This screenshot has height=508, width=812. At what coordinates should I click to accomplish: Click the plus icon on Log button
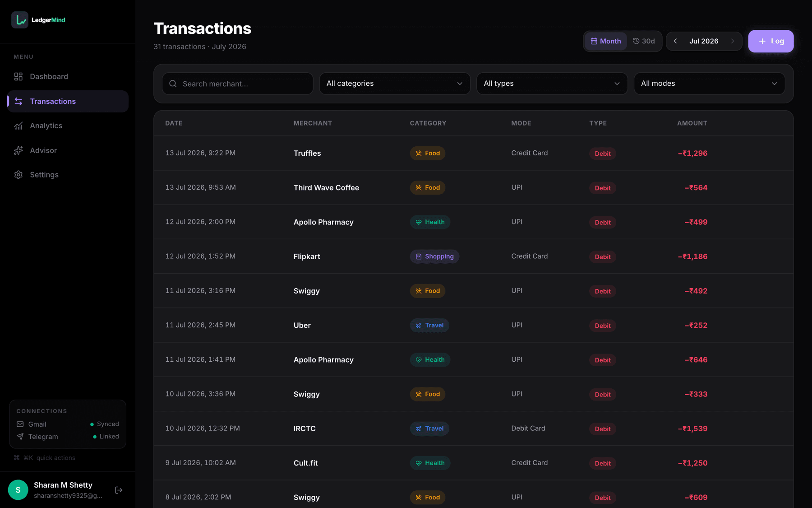(762, 41)
